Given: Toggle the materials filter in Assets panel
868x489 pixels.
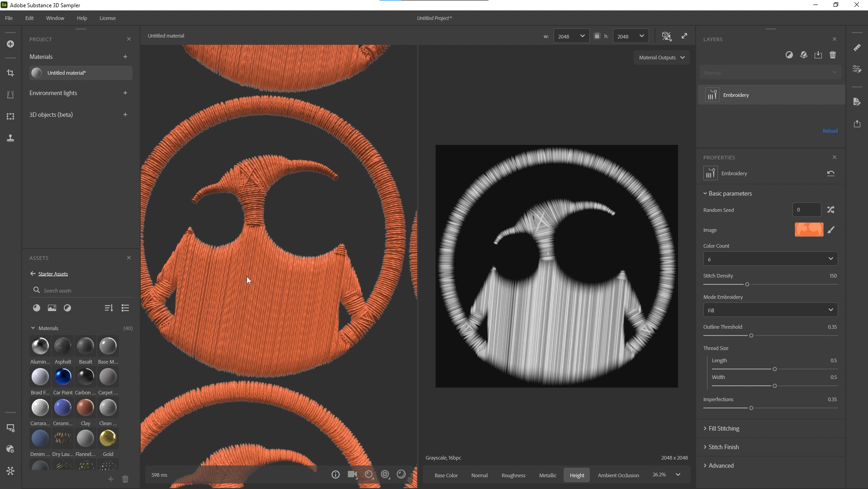Looking at the screenshot, I should (36, 308).
